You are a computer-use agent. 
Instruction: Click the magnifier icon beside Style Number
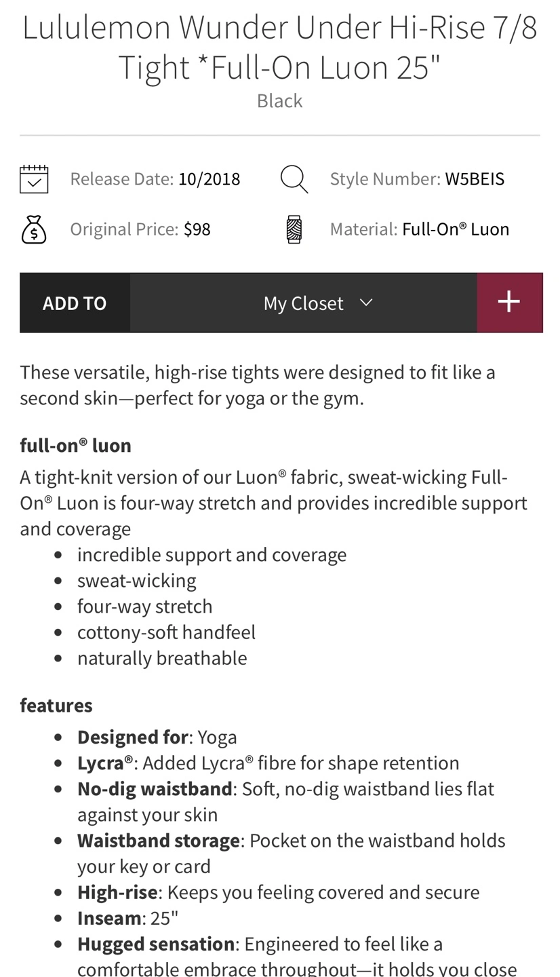(294, 179)
